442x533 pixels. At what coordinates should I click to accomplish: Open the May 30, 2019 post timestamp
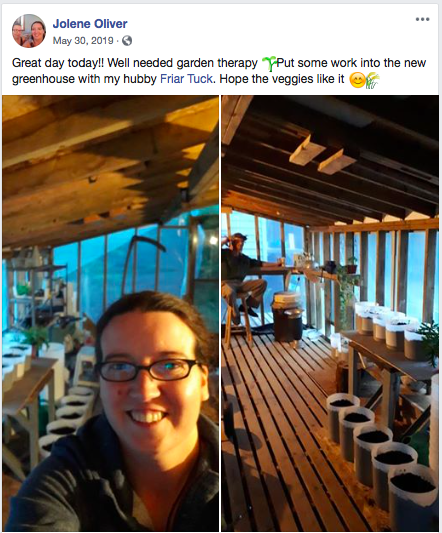click(83, 41)
